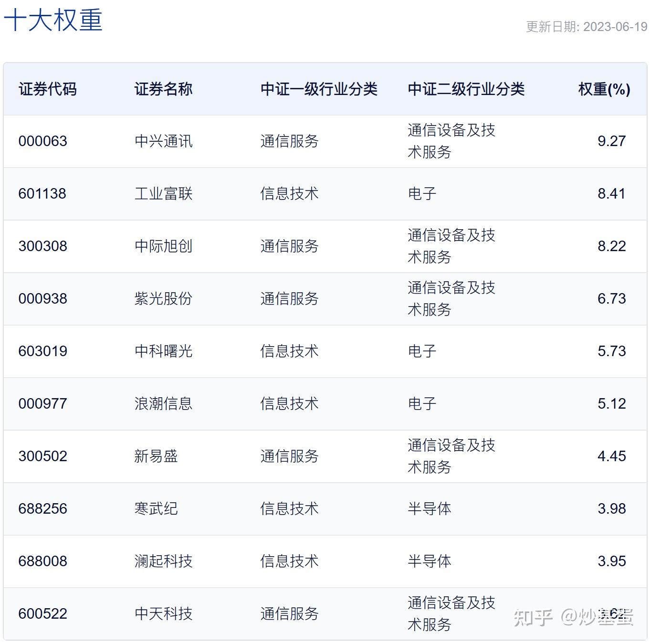Click weight value 6.73
Image resolution: width=650 pixels, height=644 pixels.
pyautogui.click(x=611, y=299)
